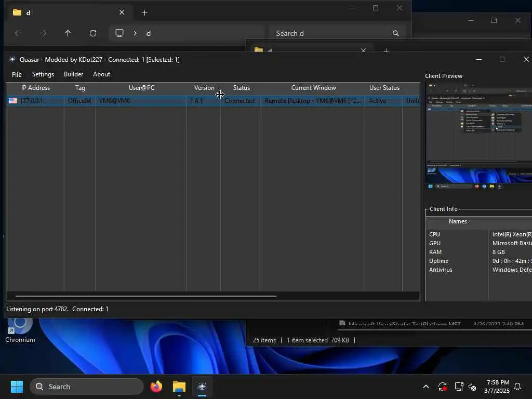Click the Office04 tag cell
532x399 pixels.
tap(79, 101)
